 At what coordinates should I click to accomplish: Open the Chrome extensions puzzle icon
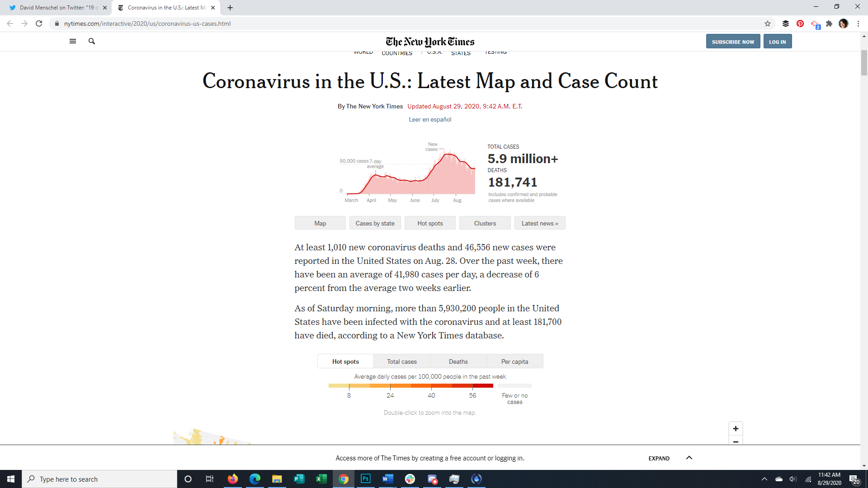(x=829, y=23)
